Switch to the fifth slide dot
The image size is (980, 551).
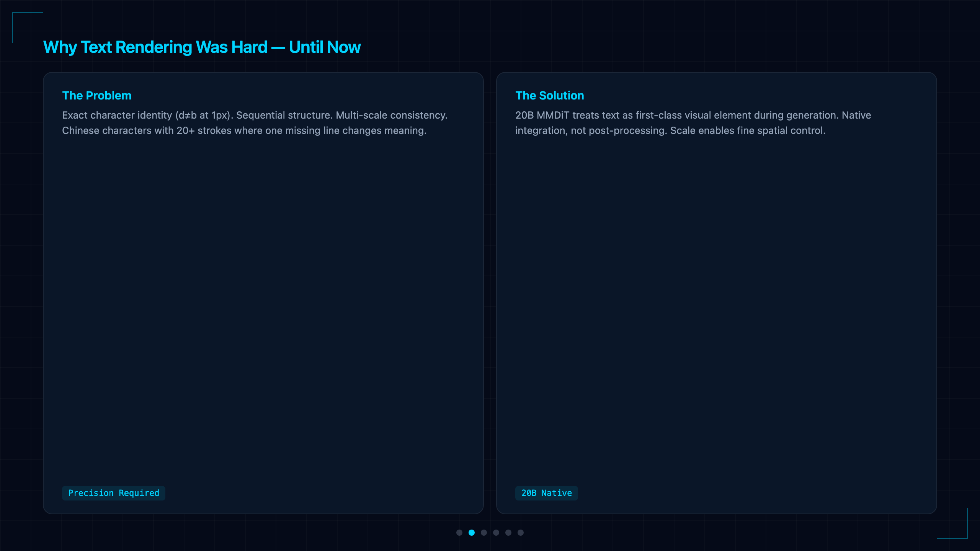508,533
